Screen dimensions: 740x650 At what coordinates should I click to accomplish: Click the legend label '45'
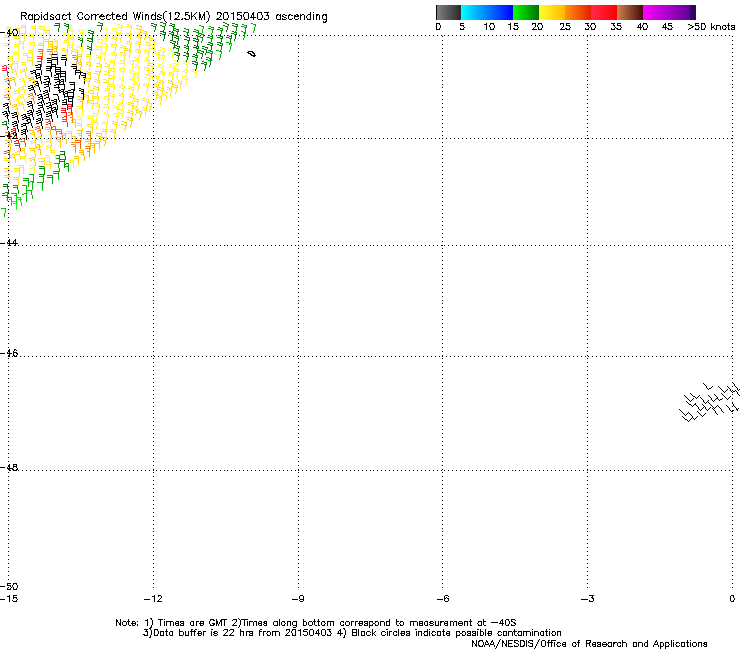pos(667,27)
